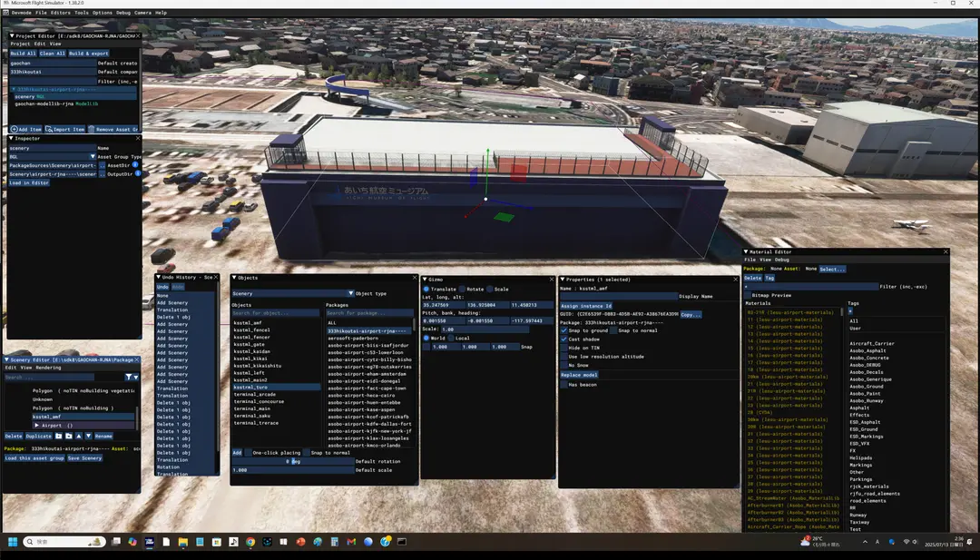The width and height of the screenshot is (980, 560).
Task: Open the Windows Start menu
Action: point(12,542)
